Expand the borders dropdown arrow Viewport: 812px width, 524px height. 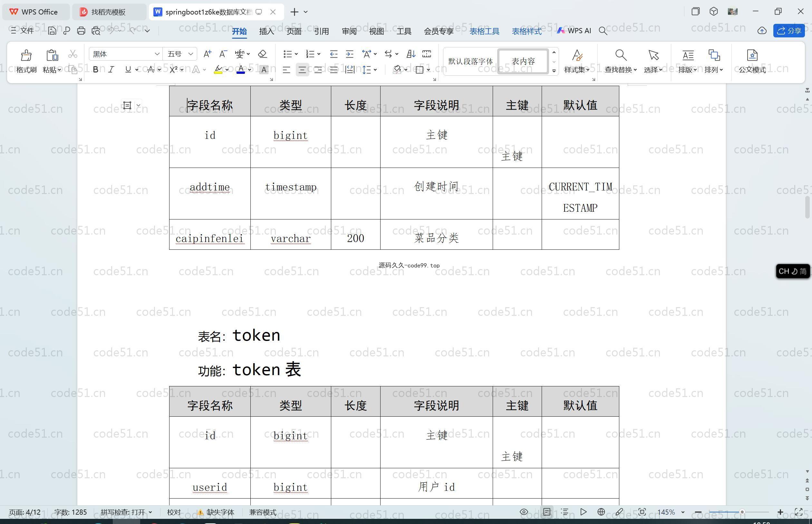tap(428, 70)
